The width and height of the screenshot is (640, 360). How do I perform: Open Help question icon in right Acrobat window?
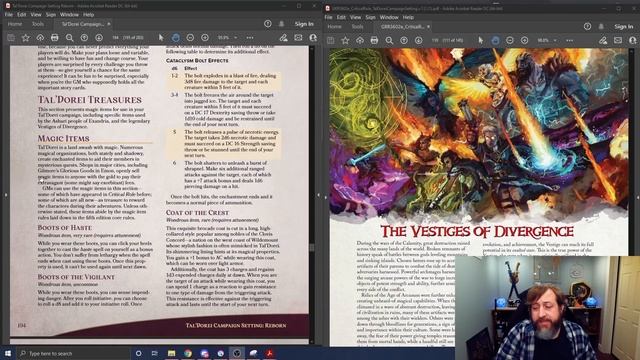coord(587,27)
